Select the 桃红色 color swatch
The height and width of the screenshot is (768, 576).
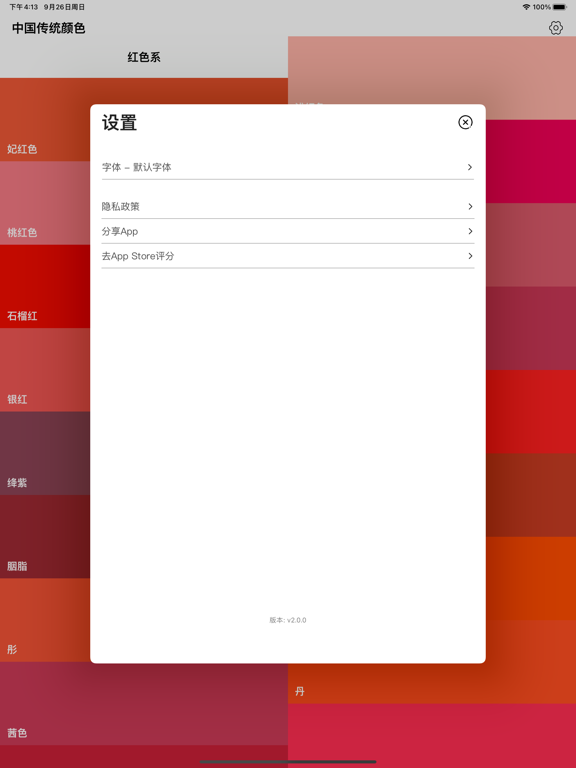[x=45, y=203]
